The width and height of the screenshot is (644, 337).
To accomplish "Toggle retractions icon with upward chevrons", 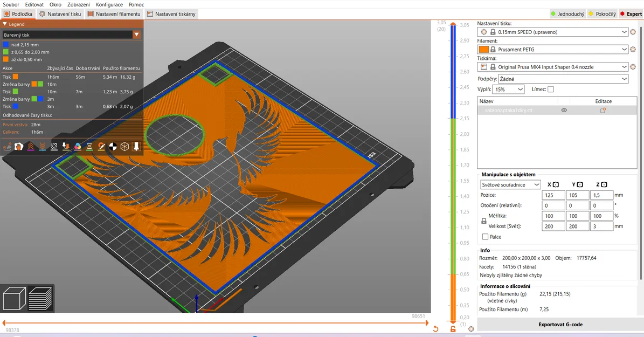I will (x=30, y=147).
